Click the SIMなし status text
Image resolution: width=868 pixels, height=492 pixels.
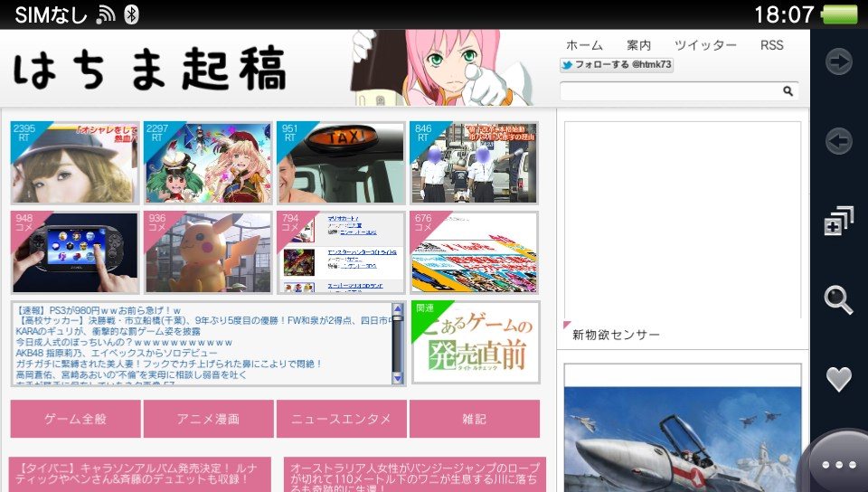tap(51, 14)
